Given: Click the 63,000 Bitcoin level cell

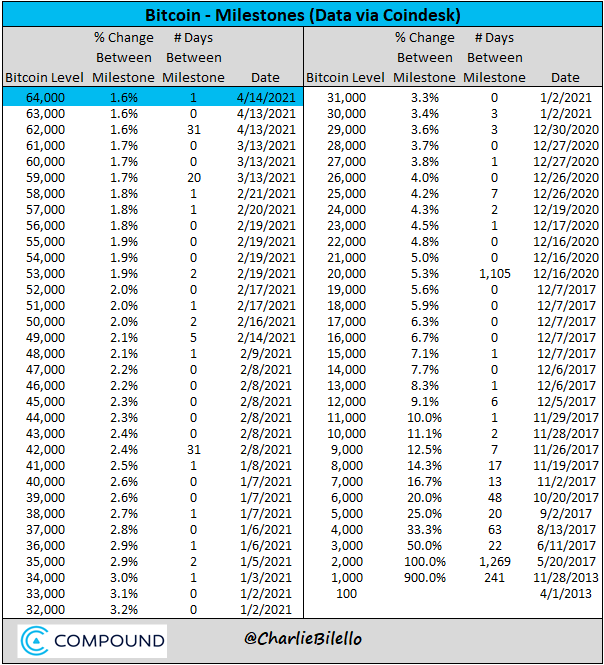Looking at the screenshot, I should click(x=45, y=114).
